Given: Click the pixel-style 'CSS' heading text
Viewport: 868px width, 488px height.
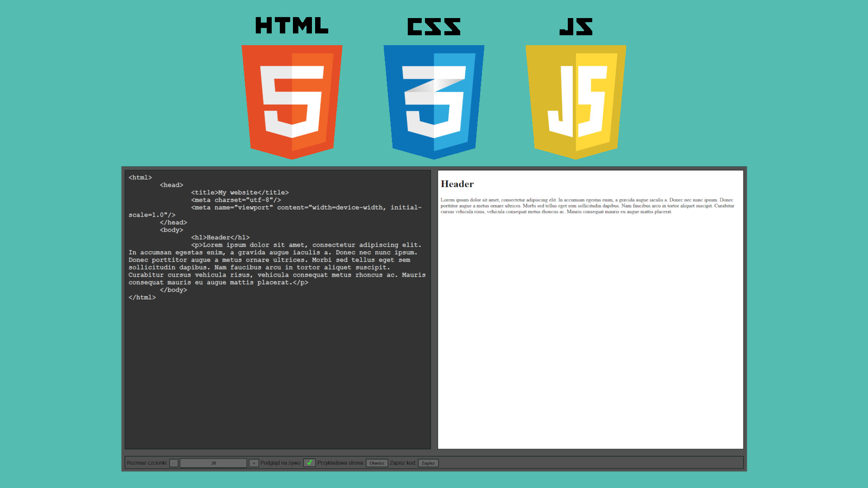Looking at the screenshot, I should 434,27.
